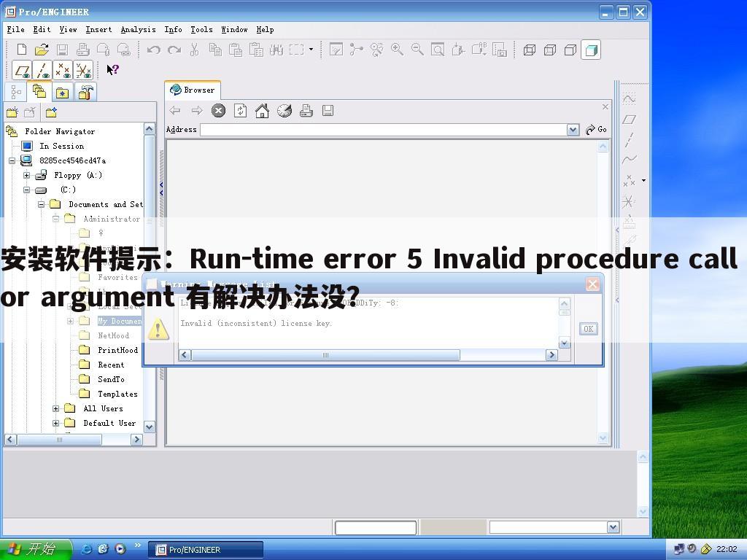The height and width of the screenshot is (560, 747).
Task: Click browser Forward arrow
Action: pos(197,111)
